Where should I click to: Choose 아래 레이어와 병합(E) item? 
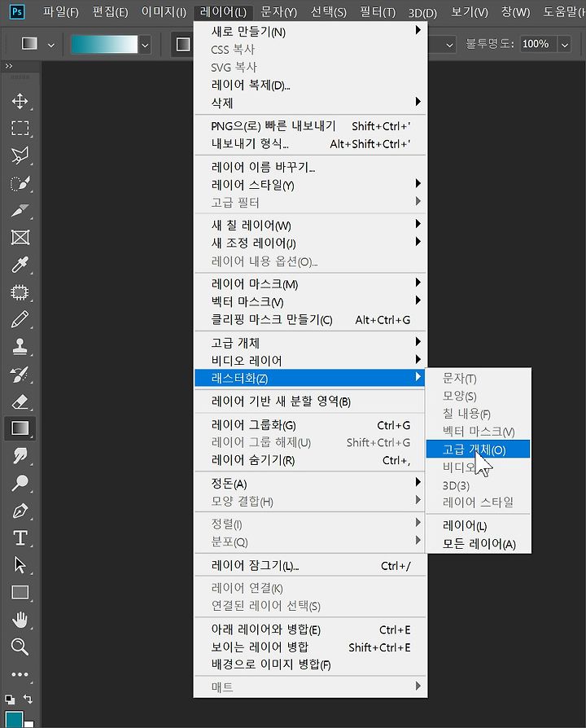click(x=310, y=629)
